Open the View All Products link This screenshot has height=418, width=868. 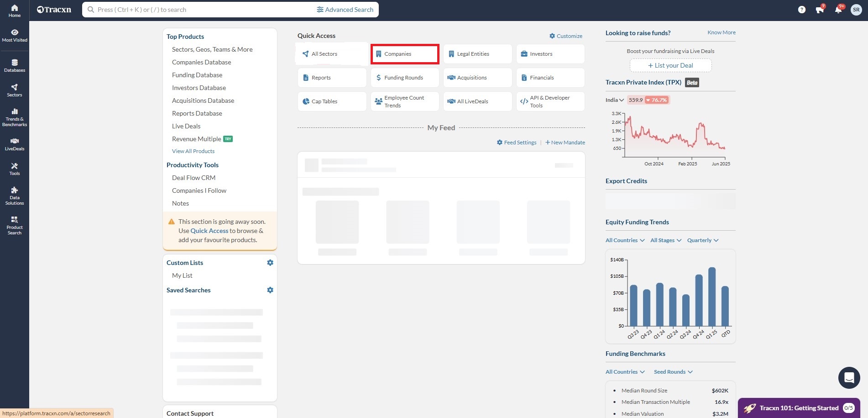pyautogui.click(x=193, y=151)
